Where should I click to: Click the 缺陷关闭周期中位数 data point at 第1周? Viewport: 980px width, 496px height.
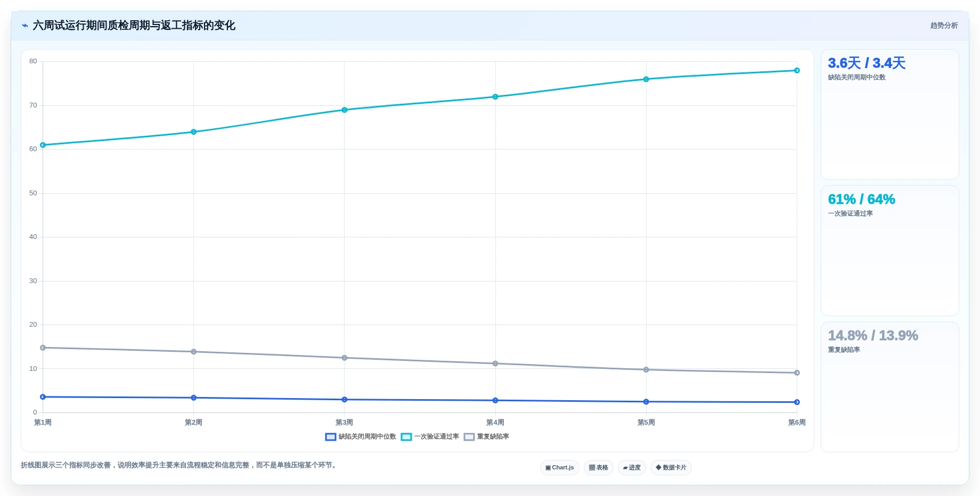tap(43, 396)
